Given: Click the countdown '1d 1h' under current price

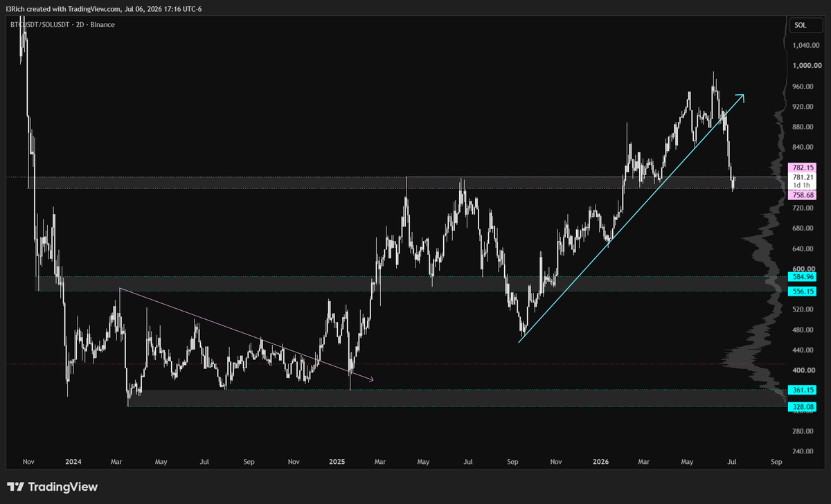Looking at the screenshot, I should point(802,186).
